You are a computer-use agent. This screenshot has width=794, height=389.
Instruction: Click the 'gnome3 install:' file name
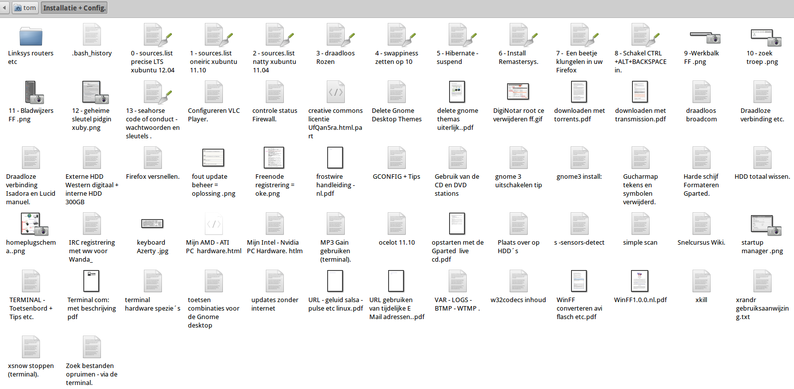pyautogui.click(x=579, y=177)
